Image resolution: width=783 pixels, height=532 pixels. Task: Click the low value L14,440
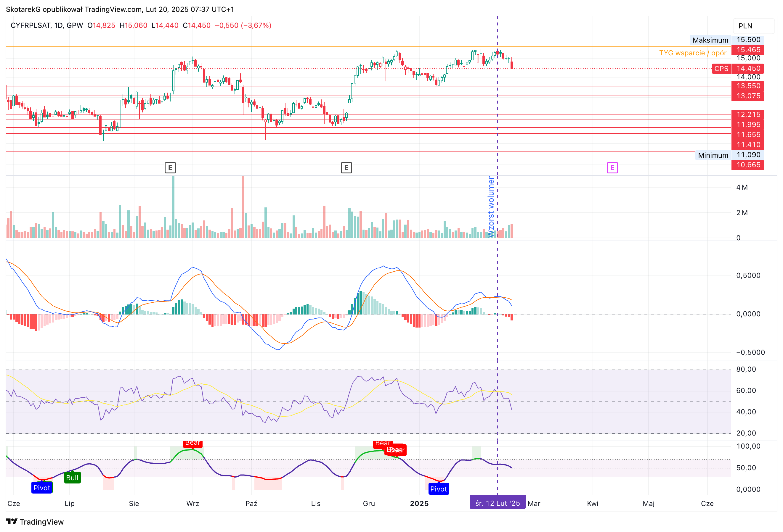tap(165, 25)
